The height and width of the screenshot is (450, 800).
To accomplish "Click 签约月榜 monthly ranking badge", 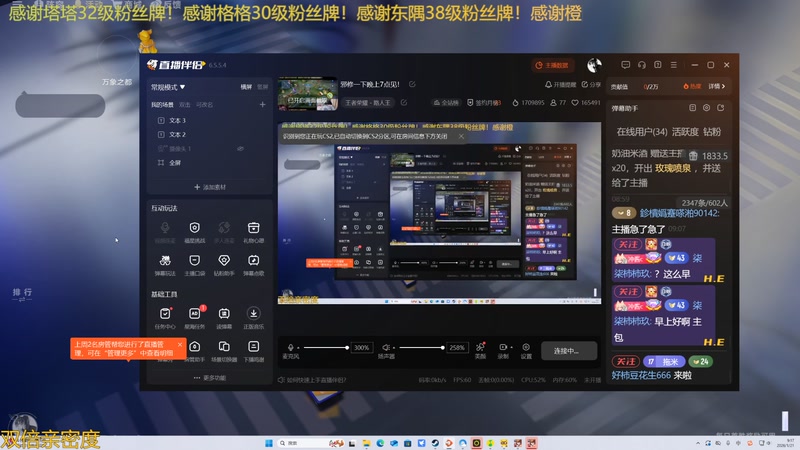I will [484, 103].
